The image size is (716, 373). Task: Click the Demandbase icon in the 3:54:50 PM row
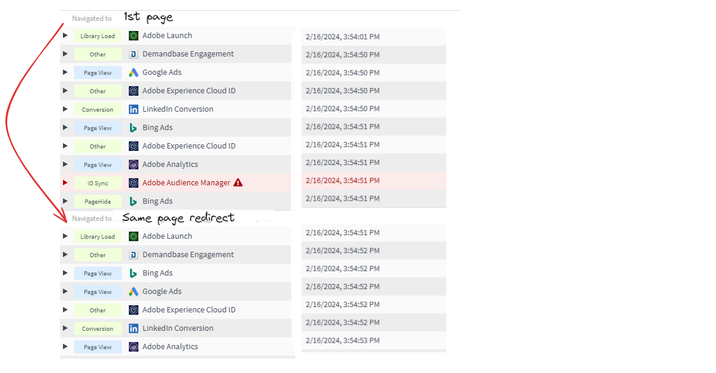pos(133,54)
